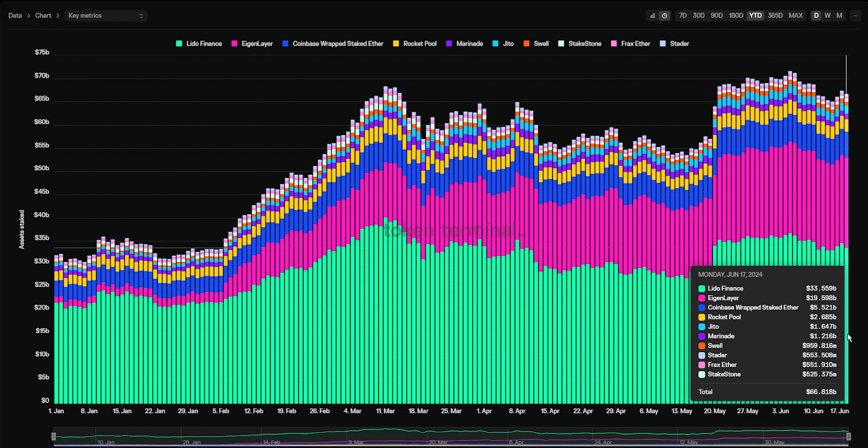This screenshot has width=868, height=448.
Task: Toggle the Lido Finance legend swatch
Action: pos(179,43)
